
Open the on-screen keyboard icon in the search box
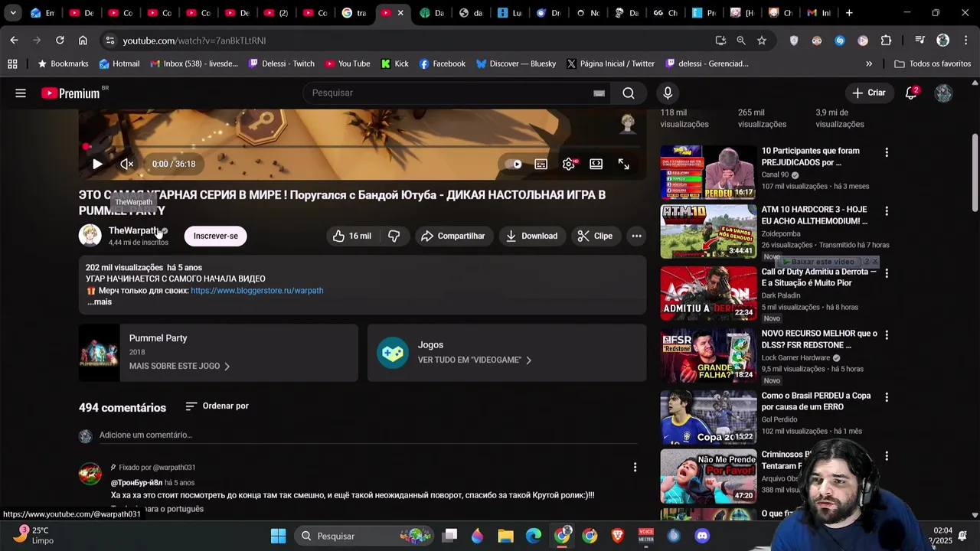pyautogui.click(x=599, y=93)
